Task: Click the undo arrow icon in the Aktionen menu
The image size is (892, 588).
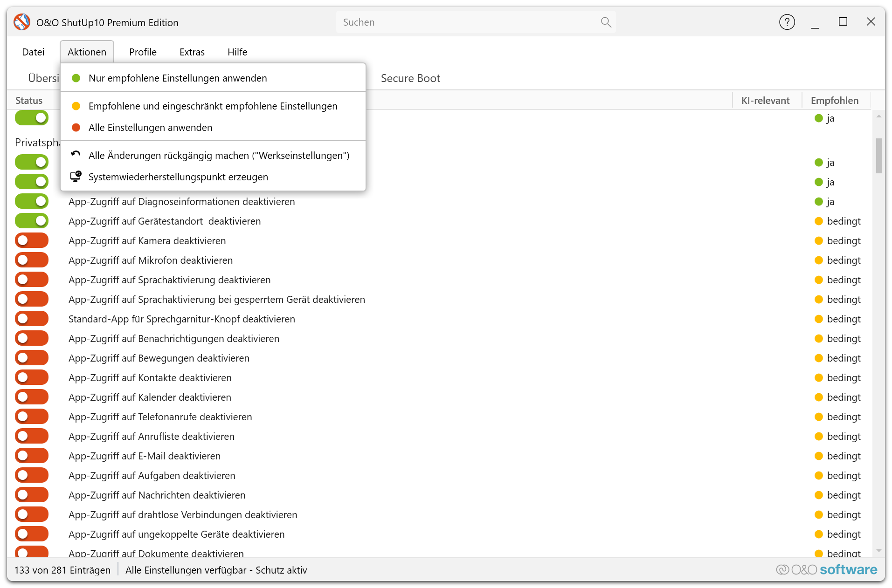Action: pyautogui.click(x=76, y=155)
